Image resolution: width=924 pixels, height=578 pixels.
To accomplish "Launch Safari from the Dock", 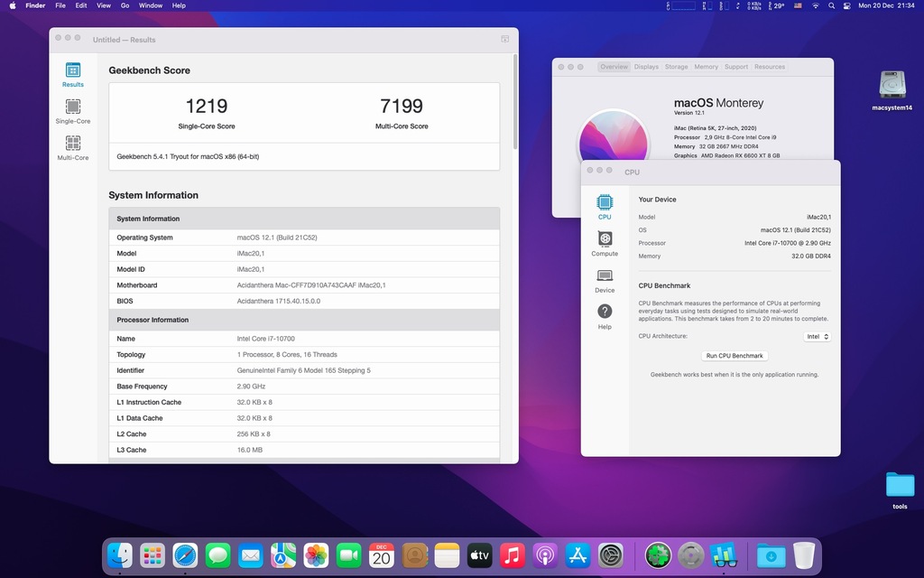I will [x=186, y=555].
